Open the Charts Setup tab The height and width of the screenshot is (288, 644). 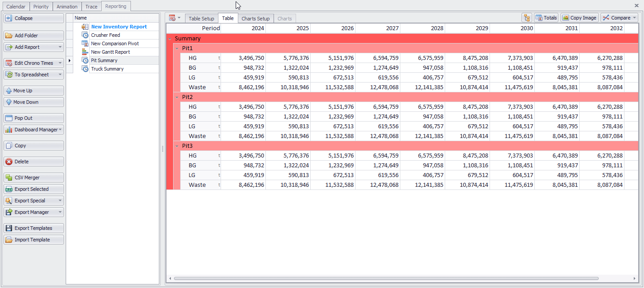(256, 19)
